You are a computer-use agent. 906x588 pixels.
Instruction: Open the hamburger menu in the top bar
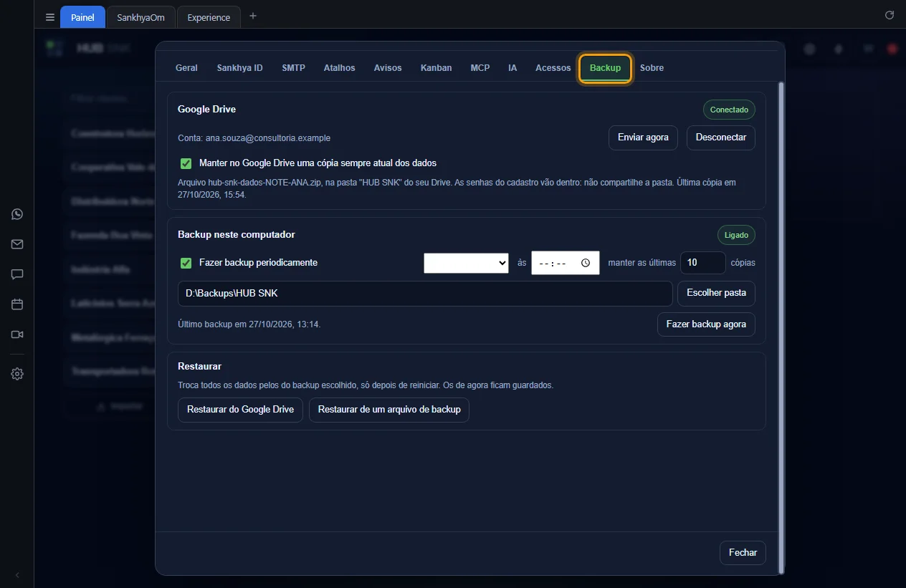pos(49,17)
